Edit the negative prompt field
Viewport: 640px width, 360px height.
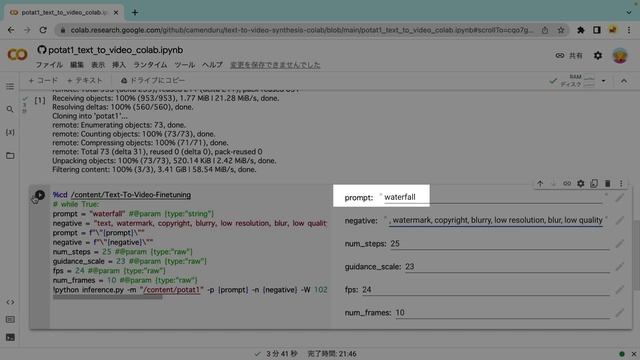coord(496,220)
